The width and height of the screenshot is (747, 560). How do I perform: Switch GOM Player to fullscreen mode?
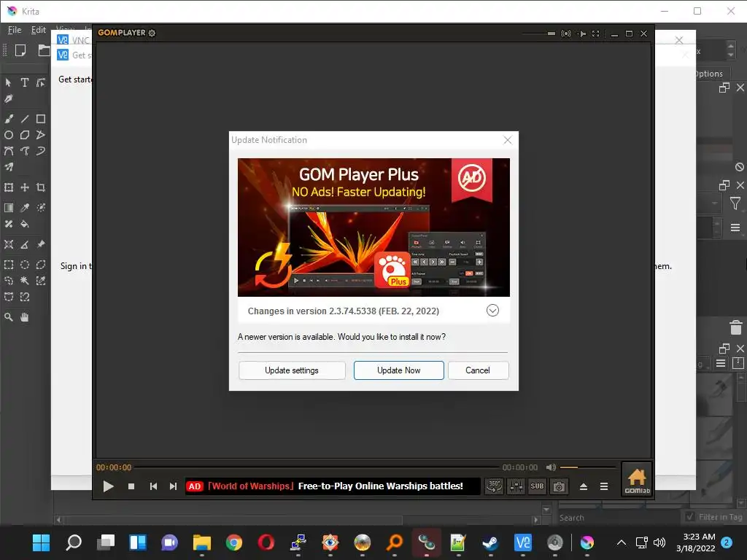595,34
